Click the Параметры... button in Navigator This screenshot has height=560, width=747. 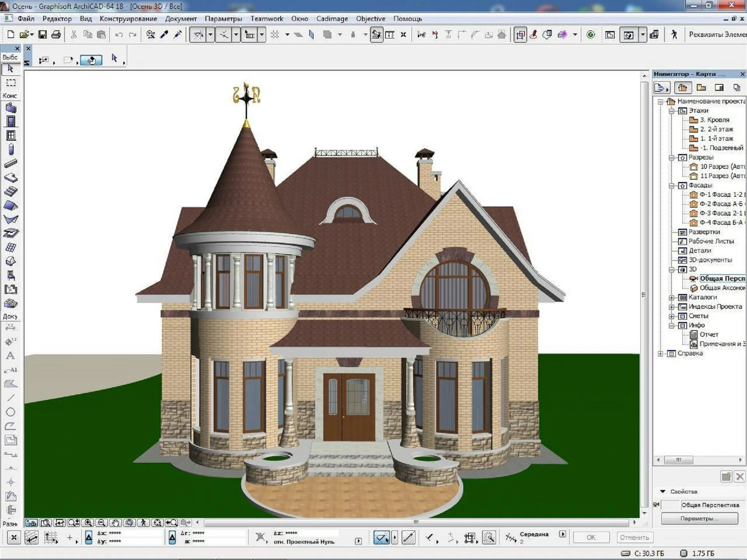[x=699, y=518]
